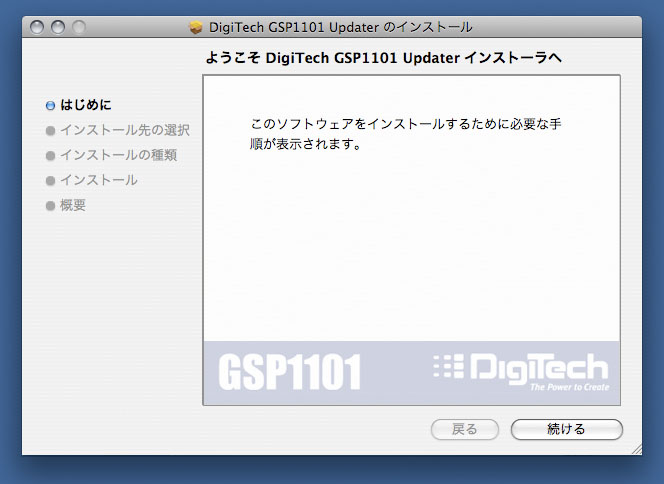Image resolution: width=664 pixels, height=484 pixels.
Task: Click the installer package icon in title bar
Action: click(x=196, y=28)
